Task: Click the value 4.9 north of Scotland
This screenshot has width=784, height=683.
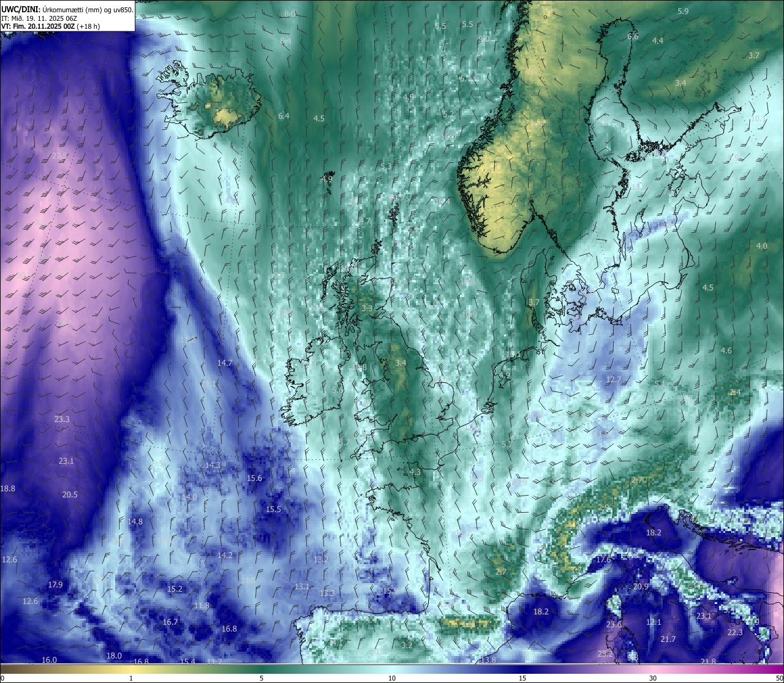Action: (326, 179)
